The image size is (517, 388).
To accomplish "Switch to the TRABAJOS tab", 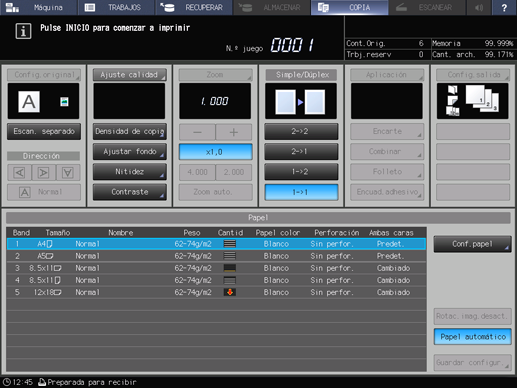I will [116, 7].
